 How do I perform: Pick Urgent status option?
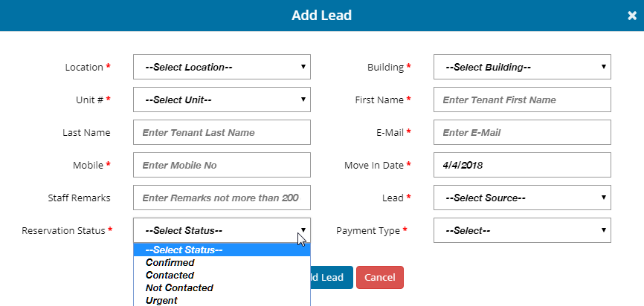point(222,301)
